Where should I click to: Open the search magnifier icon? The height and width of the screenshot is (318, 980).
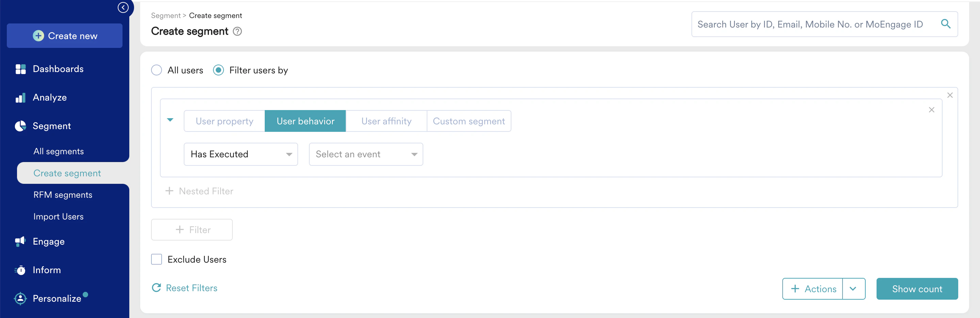(x=946, y=24)
